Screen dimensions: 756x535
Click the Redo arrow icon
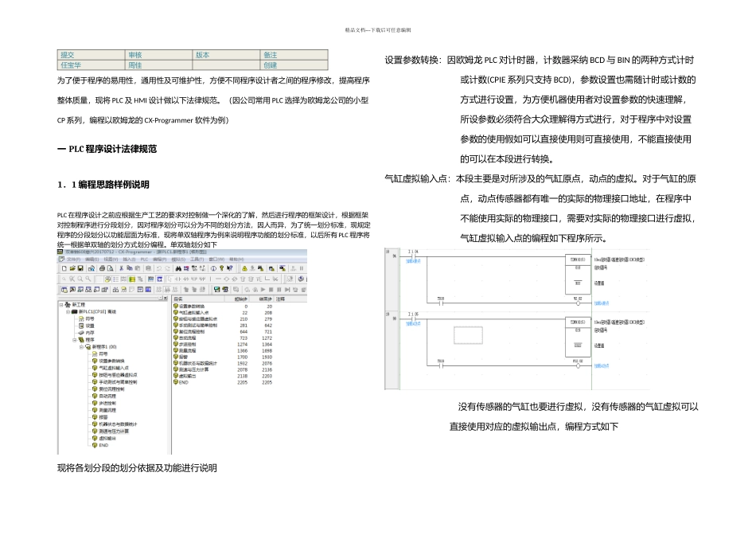[167, 268]
